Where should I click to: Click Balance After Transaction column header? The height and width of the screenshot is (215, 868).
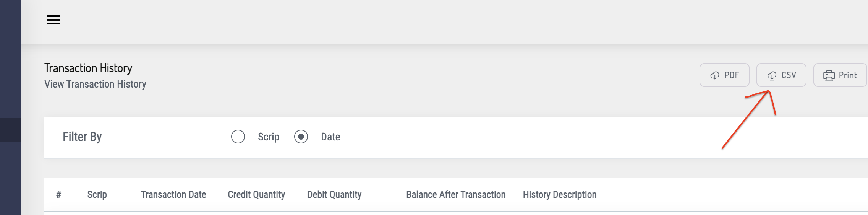click(456, 195)
